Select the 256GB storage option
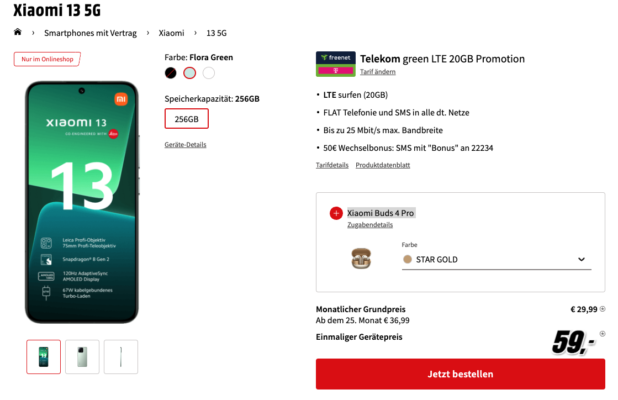This screenshot has height=400, width=618. [186, 119]
